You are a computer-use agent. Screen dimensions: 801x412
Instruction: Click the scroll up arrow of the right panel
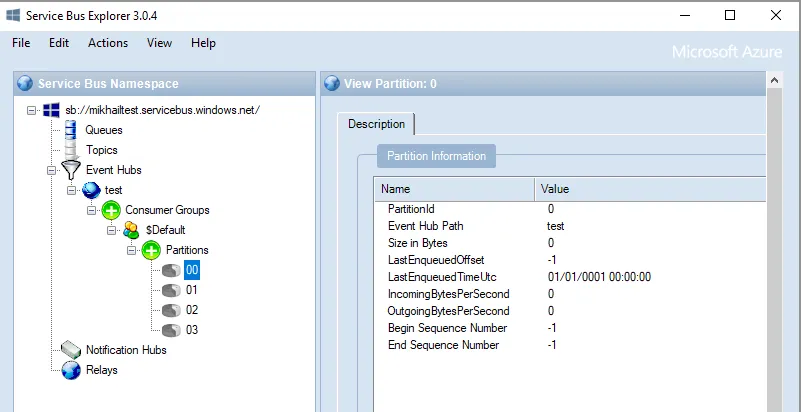pyautogui.click(x=774, y=81)
